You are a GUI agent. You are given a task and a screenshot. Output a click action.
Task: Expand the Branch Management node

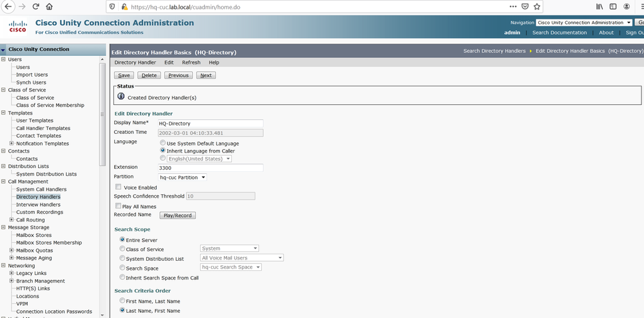12,281
